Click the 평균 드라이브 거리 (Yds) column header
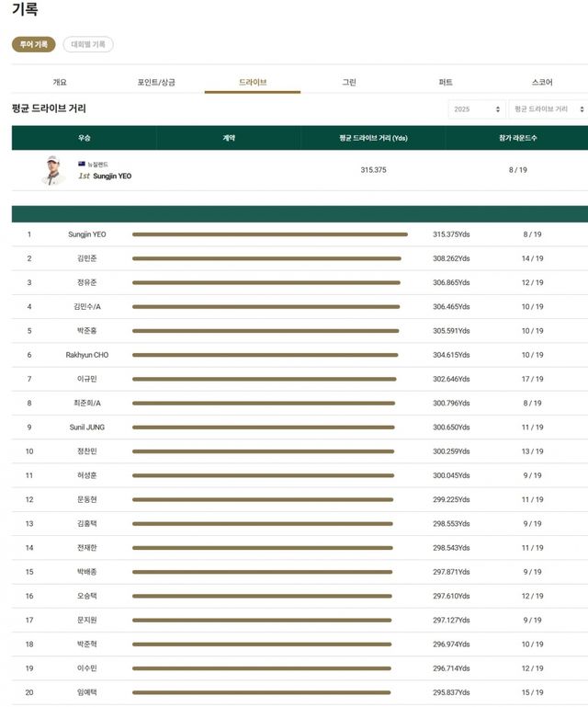588x707 pixels. pos(373,138)
